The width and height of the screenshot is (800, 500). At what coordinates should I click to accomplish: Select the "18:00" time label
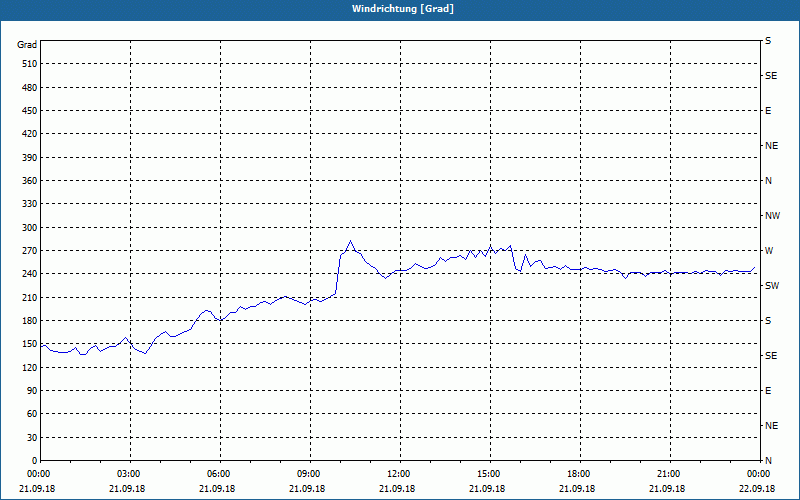[x=580, y=474]
